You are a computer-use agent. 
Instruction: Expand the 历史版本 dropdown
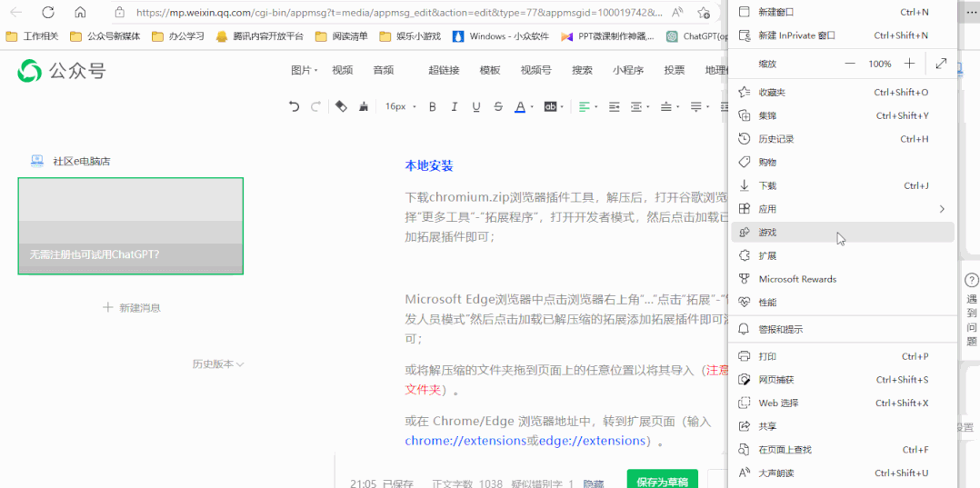point(218,364)
